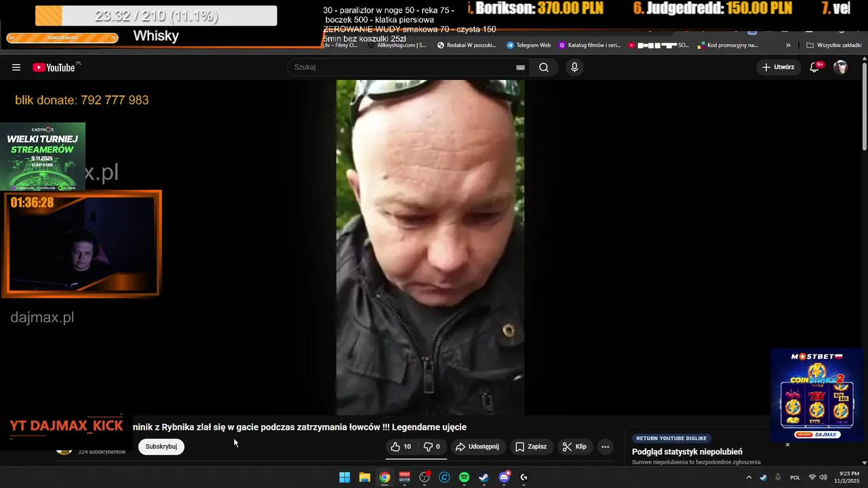This screenshot has height=488, width=868.
Task: Open the blue C app in taskbar
Action: tap(444, 477)
